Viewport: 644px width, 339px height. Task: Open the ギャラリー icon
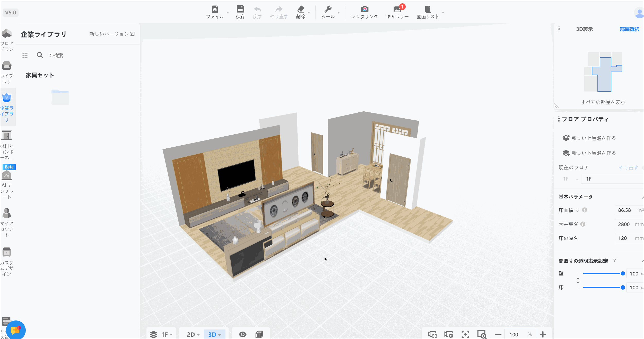click(x=397, y=9)
